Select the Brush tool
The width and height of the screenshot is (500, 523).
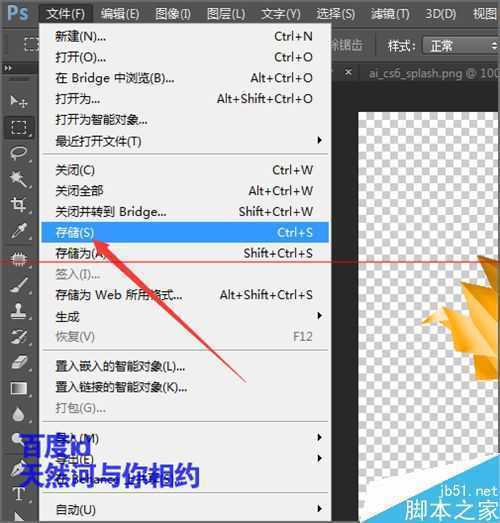tap(18, 285)
